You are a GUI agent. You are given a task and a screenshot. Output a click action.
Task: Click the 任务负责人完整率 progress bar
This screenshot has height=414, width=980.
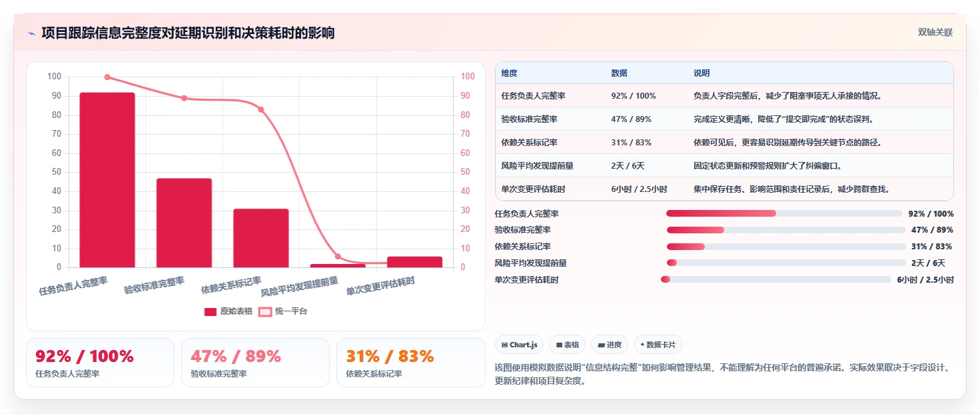pos(784,213)
